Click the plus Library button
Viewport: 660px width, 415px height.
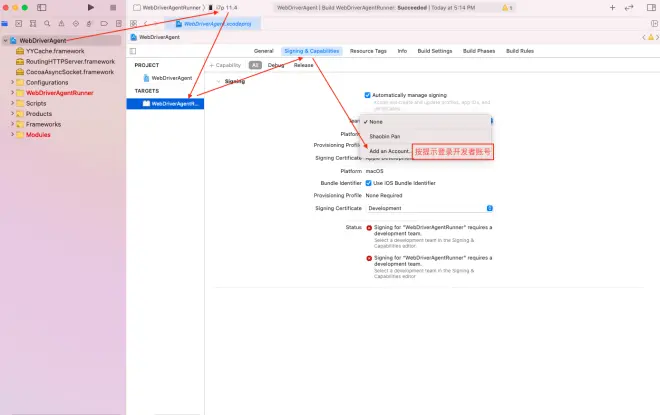tap(612, 8)
